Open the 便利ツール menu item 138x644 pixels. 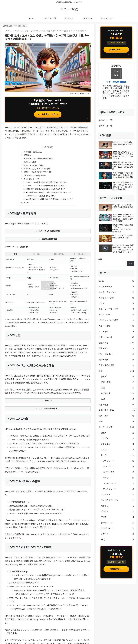88,18
